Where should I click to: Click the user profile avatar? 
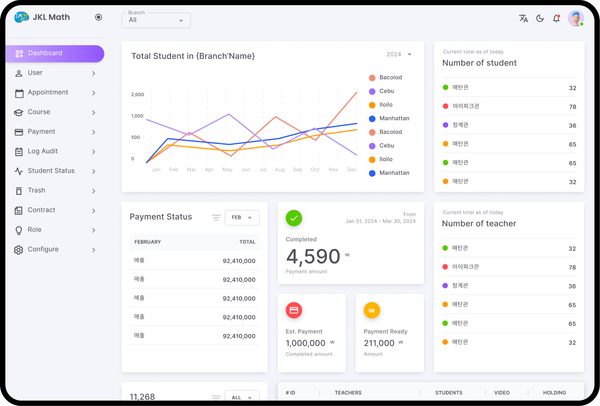tap(576, 18)
